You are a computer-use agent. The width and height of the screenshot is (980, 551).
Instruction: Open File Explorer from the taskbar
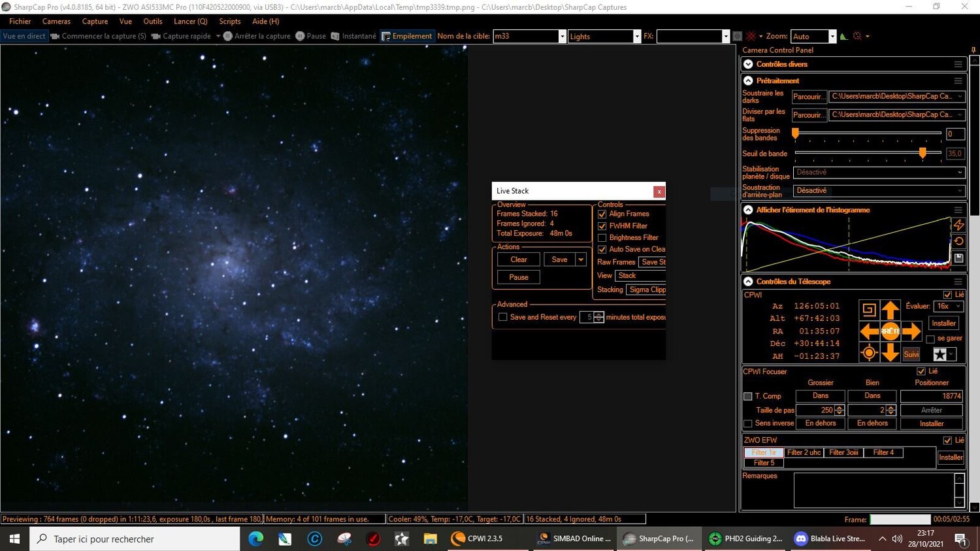point(430,539)
